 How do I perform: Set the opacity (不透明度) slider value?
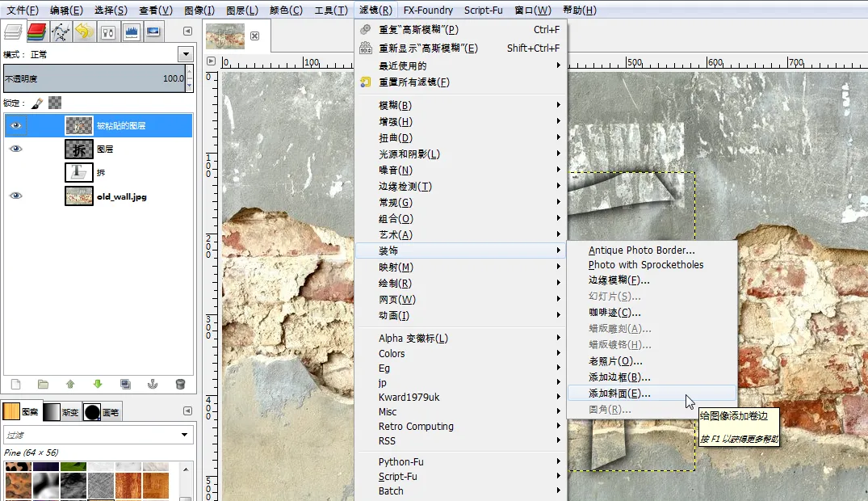click(94, 78)
